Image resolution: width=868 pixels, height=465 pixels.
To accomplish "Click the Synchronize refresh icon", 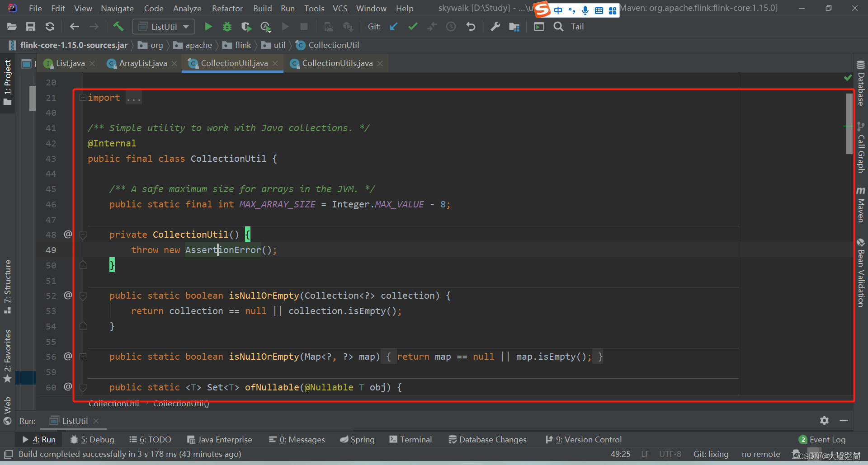I will (x=50, y=27).
